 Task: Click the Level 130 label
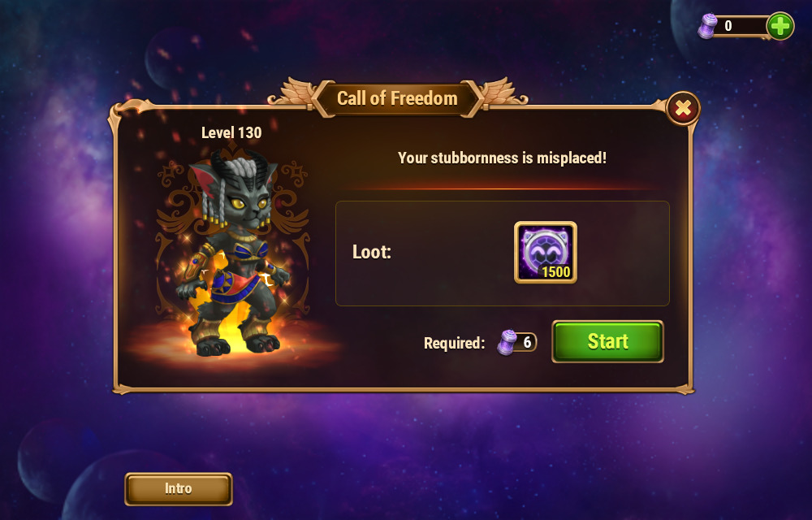click(231, 132)
